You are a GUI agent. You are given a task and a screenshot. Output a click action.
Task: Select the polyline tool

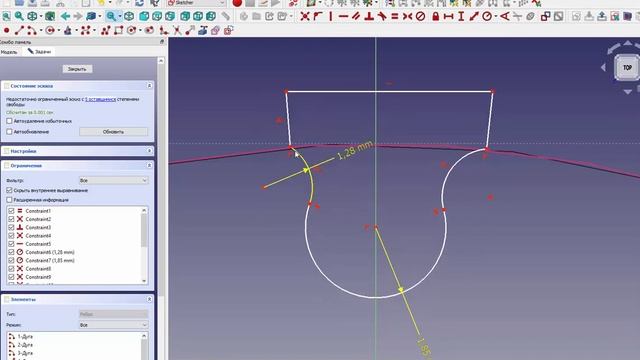(106, 31)
